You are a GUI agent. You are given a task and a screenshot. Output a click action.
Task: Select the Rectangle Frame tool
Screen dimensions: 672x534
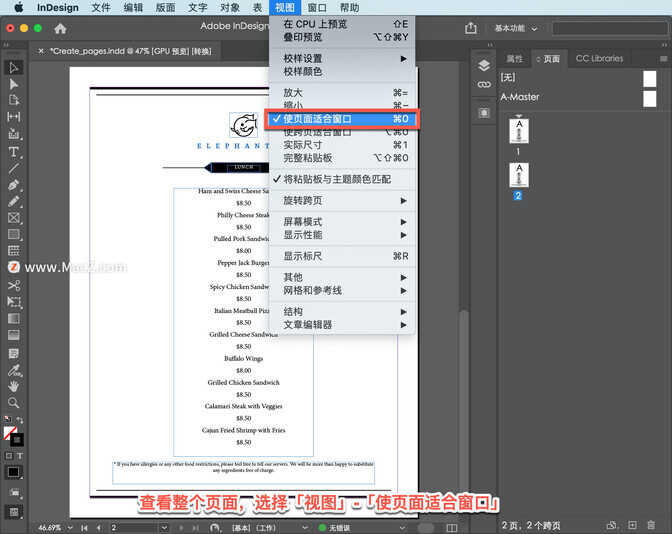14,218
